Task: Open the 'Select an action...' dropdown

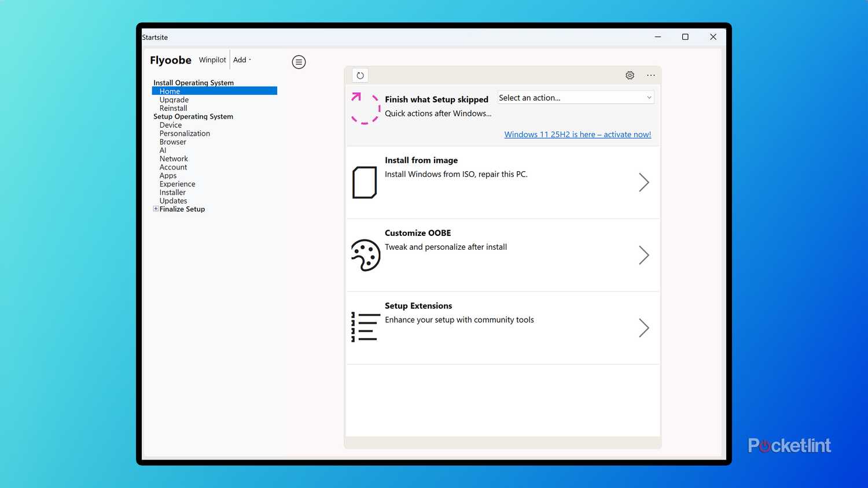Action: tap(575, 98)
